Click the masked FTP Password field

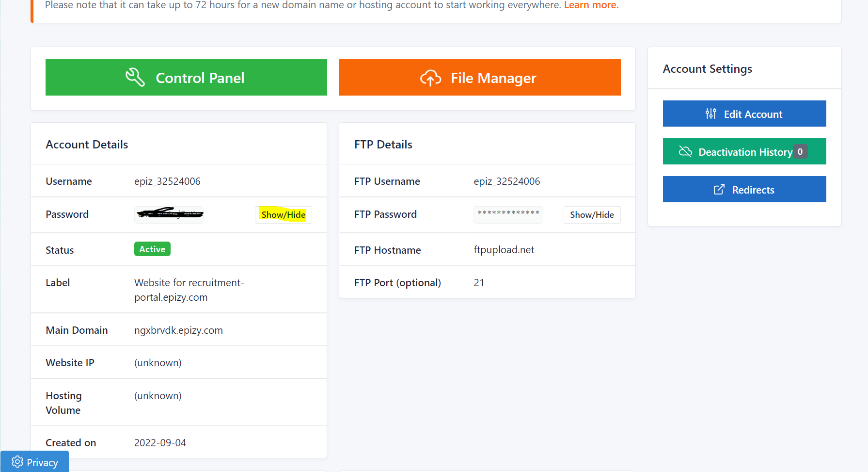click(x=508, y=214)
